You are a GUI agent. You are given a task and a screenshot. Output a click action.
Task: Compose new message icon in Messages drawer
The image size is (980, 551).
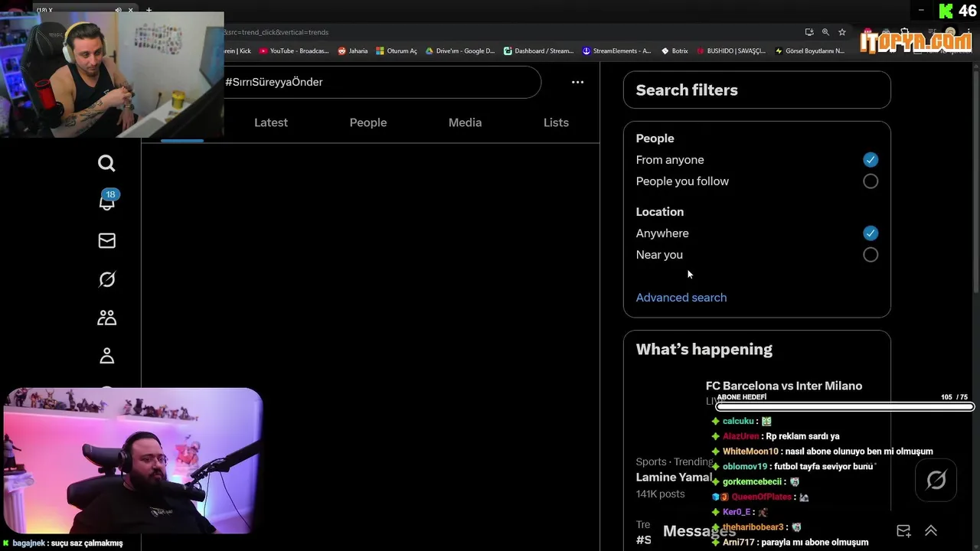click(903, 531)
